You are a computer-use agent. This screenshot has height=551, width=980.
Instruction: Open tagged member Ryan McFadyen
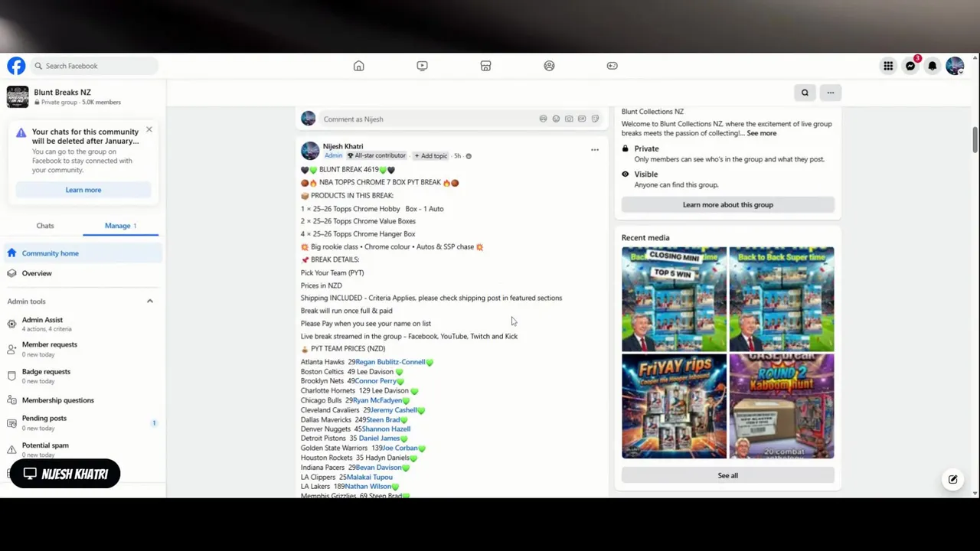pyautogui.click(x=377, y=400)
